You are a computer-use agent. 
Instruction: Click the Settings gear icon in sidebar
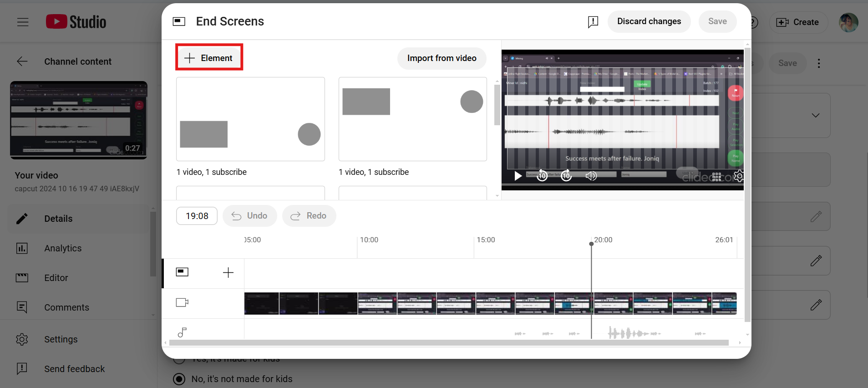coord(22,339)
